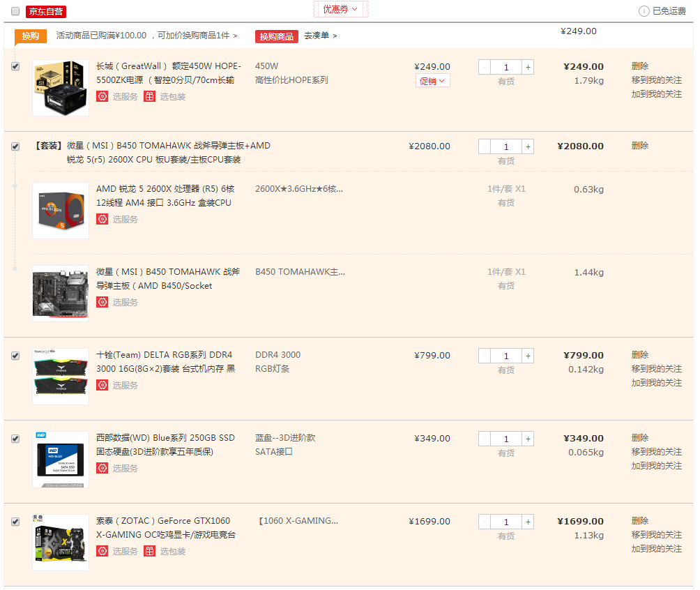Increase quantity of MSI B450 bundle
This screenshot has height=590, width=700.
[x=528, y=146]
